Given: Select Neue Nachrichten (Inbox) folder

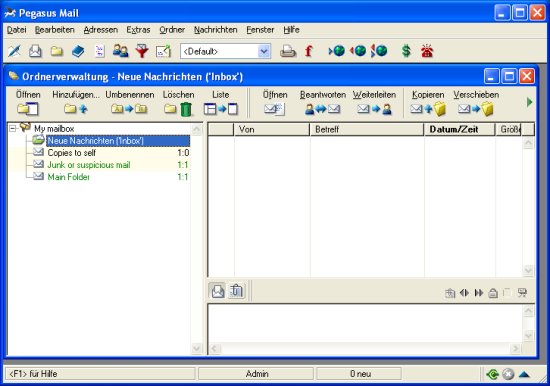Looking at the screenshot, I should (x=118, y=141).
